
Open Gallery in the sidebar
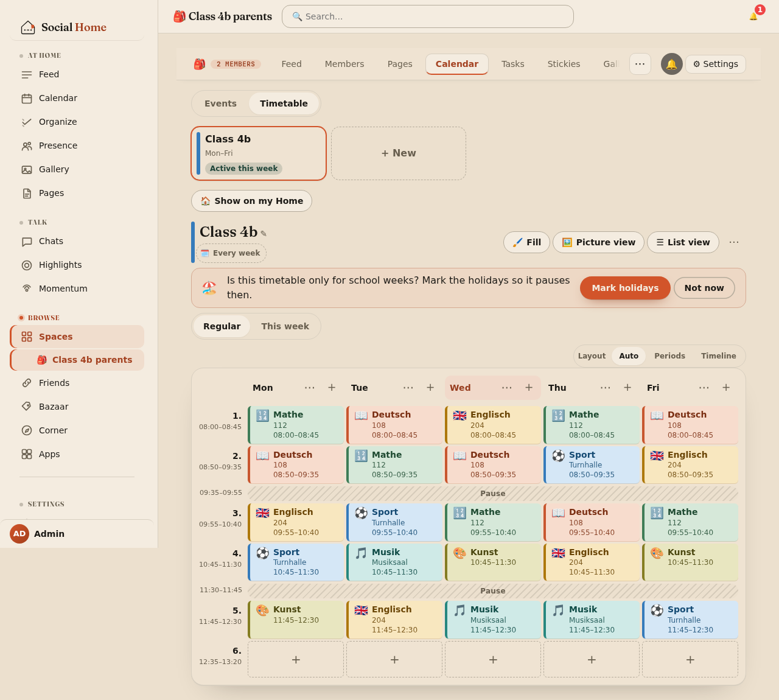click(77, 169)
